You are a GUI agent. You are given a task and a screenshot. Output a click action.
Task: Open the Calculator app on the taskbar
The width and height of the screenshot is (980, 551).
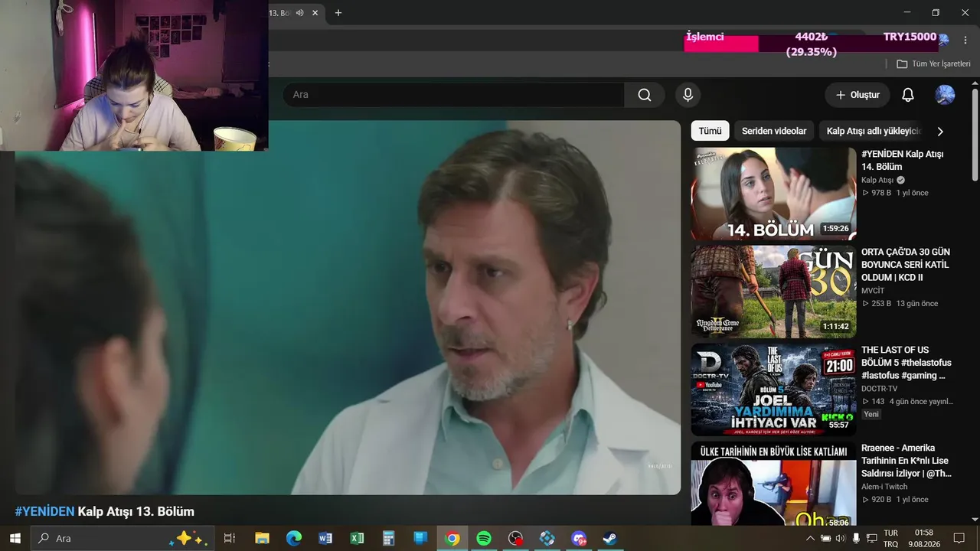coord(388,538)
